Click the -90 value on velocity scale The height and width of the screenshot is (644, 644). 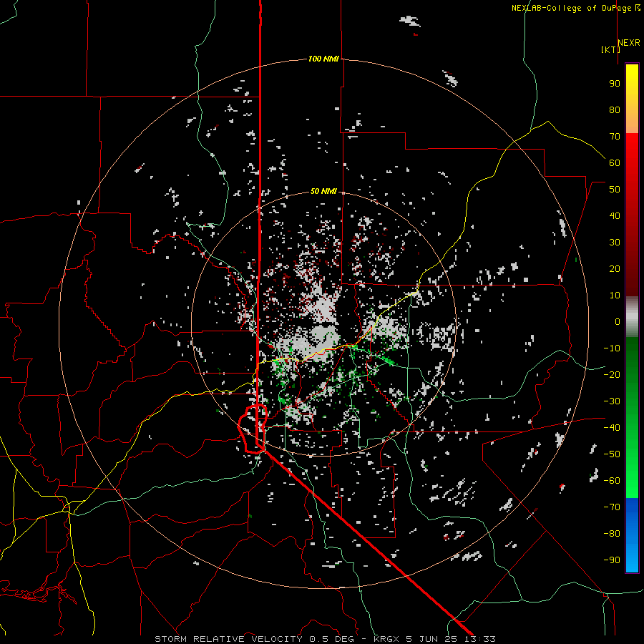click(612, 560)
